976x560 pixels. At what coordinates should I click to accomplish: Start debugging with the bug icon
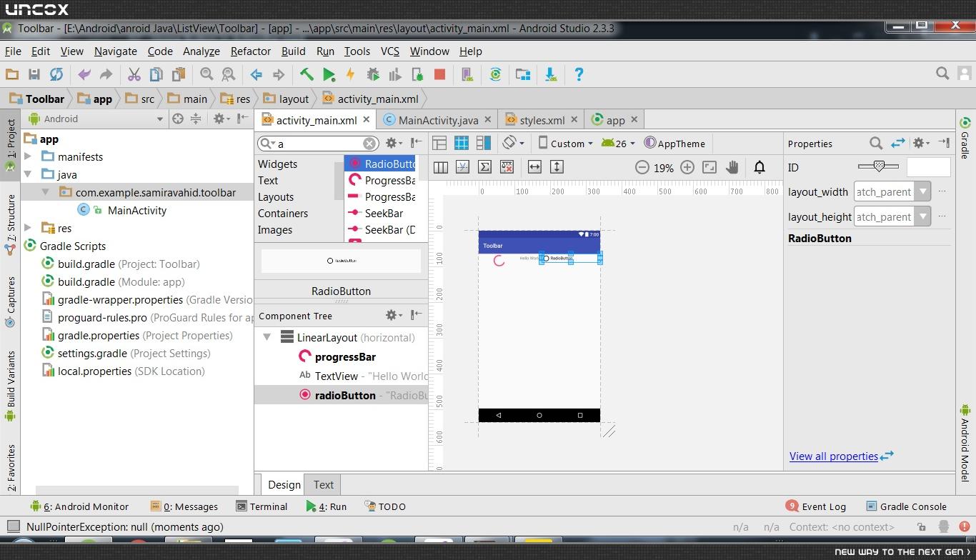[373, 74]
